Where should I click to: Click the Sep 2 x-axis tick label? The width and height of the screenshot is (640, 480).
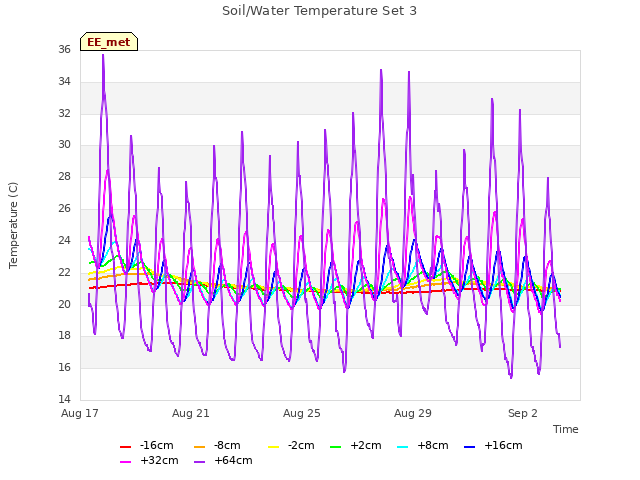click(523, 413)
